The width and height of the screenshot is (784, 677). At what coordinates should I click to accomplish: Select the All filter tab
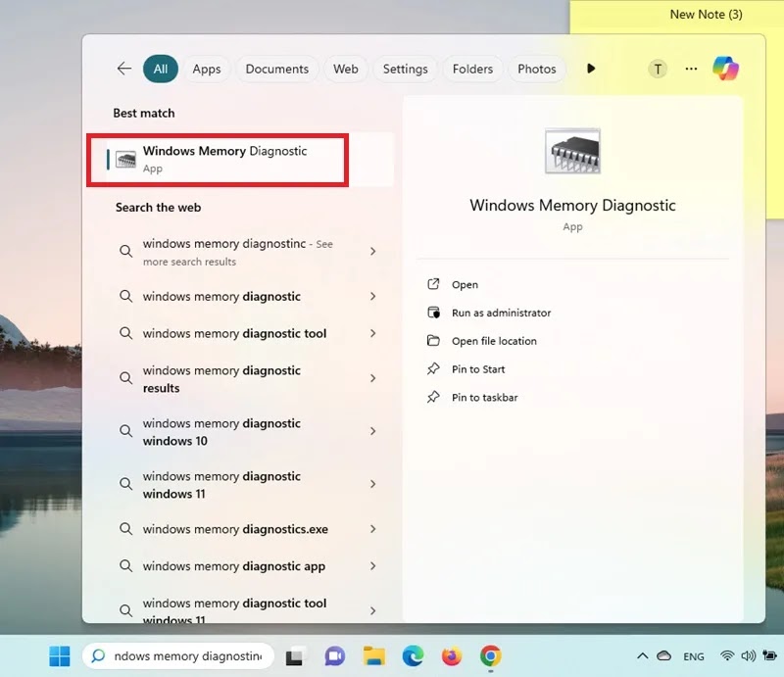pyautogui.click(x=161, y=69)
